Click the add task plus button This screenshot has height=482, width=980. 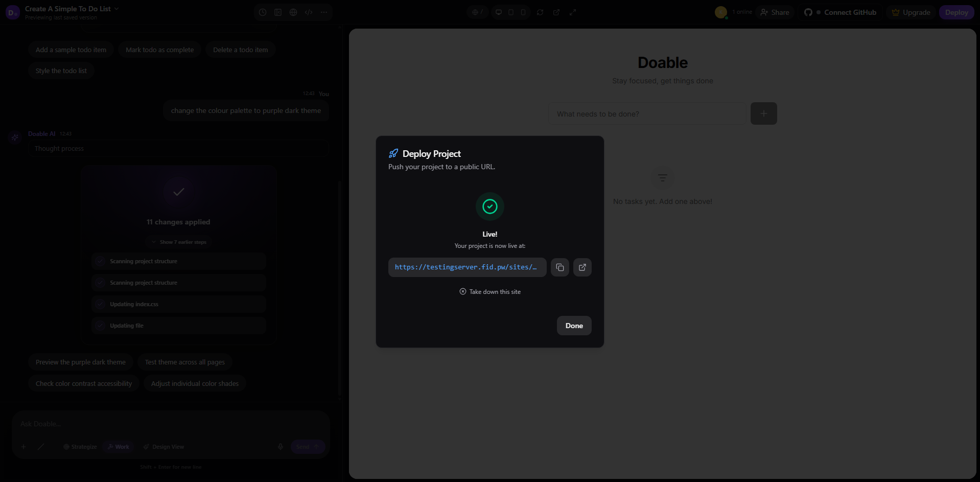pyautogui.click(x=764, y=113)
